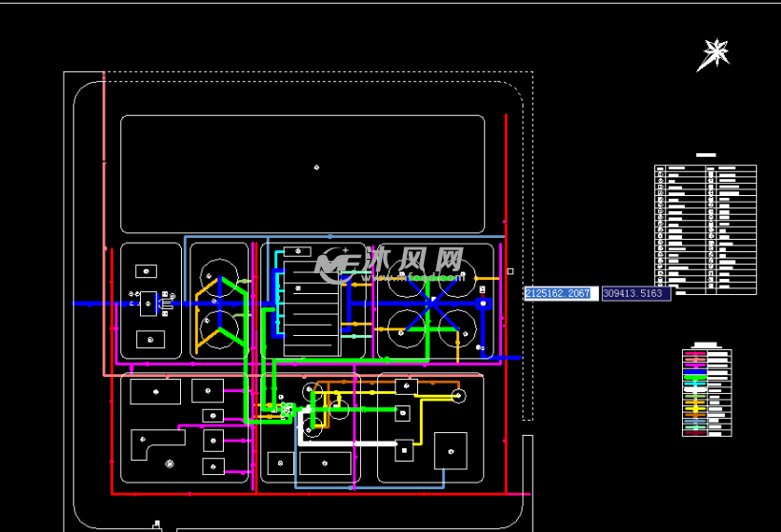The width and height of the screenshot is (781, 532).
Task: Click the north arrow compass symbol
Action: [713, 53]
